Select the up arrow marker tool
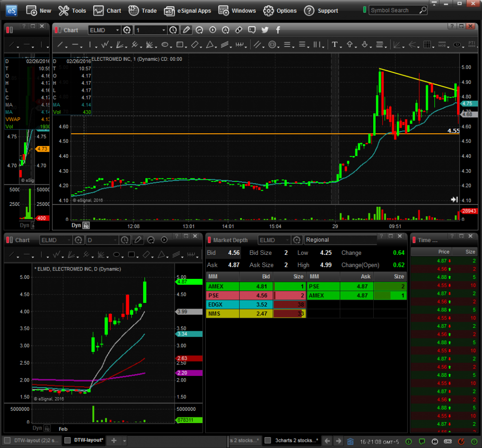This screenshot has height=448, width=482. coord(350,45)
